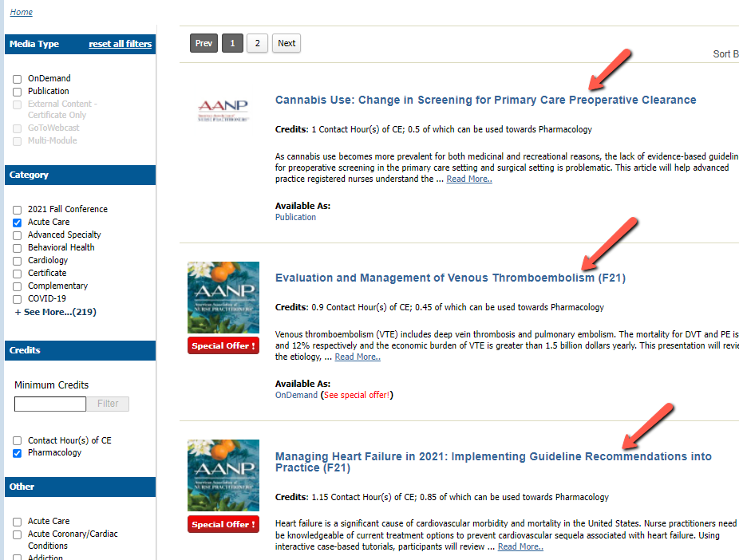Select the Behavioral Health category checkbox

17,248
